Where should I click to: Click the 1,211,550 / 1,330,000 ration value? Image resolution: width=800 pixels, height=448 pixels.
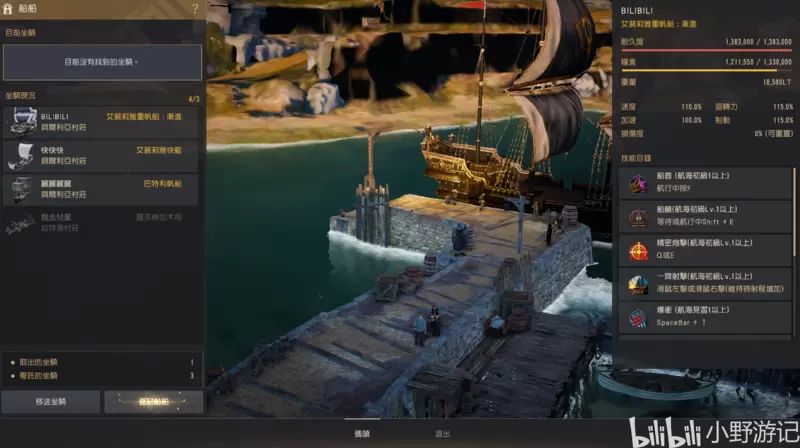point(758,62)
